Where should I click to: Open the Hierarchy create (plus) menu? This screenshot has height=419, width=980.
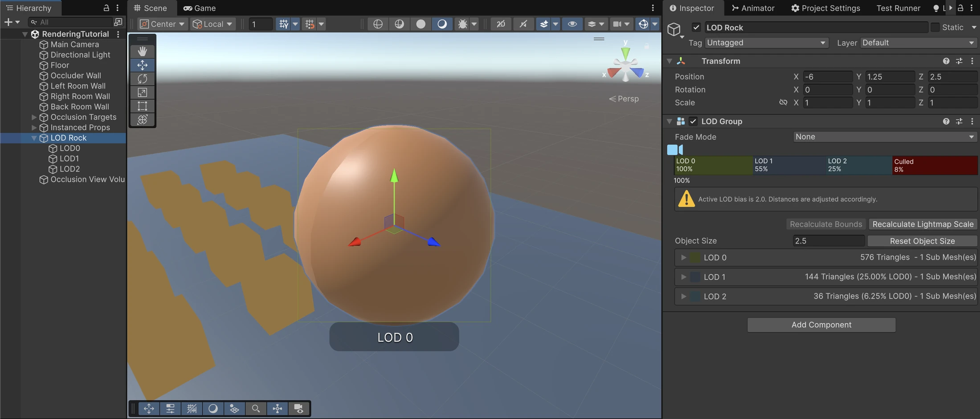pos(12,22)
